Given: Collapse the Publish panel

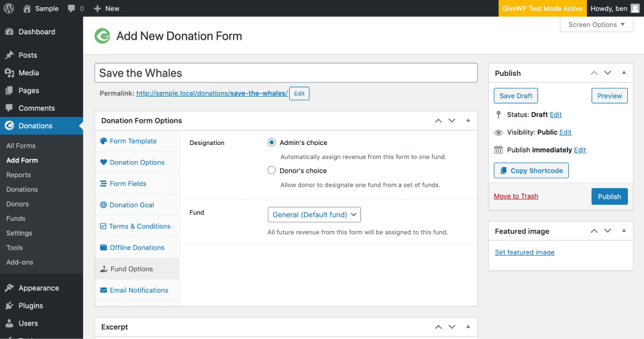Looking at the screenshot, I should [x=624, y=72].
